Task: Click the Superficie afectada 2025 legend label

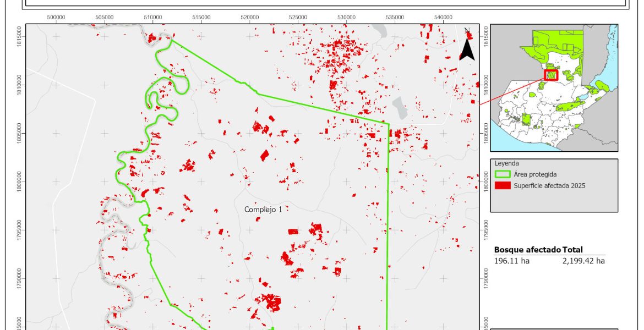Action: pyautogui.click(x=549, y=185)
